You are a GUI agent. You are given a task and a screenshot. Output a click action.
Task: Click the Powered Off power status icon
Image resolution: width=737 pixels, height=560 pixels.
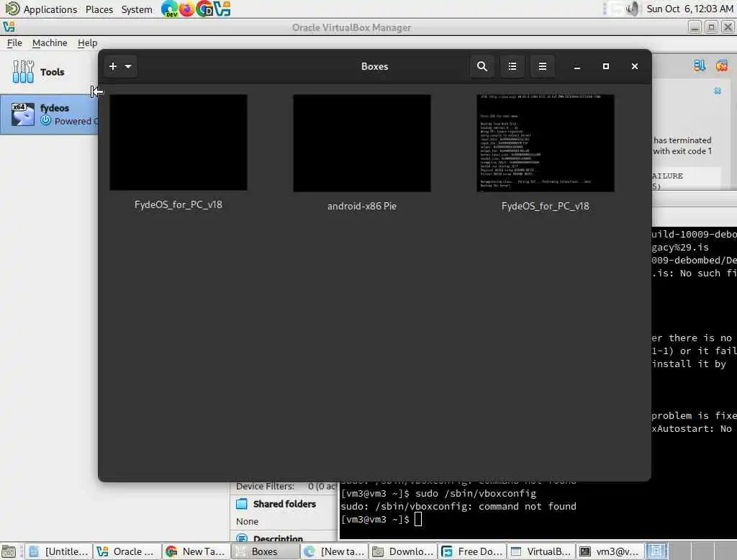(45, 120)
